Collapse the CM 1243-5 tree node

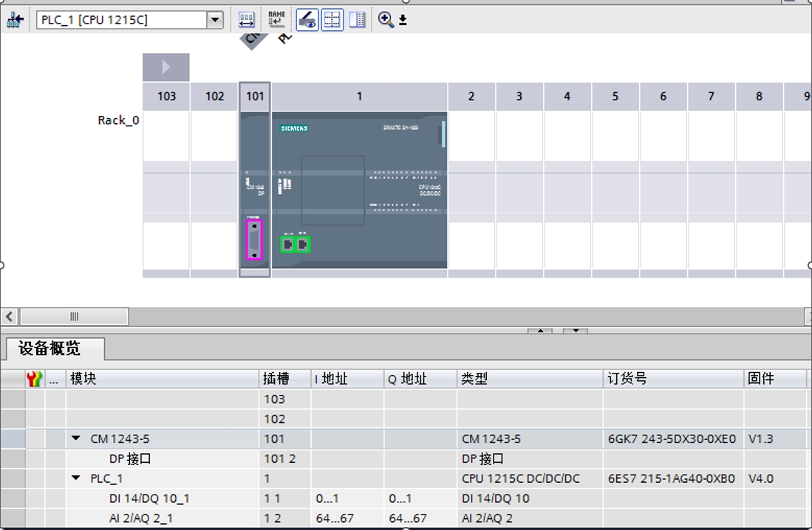(76, 438)
